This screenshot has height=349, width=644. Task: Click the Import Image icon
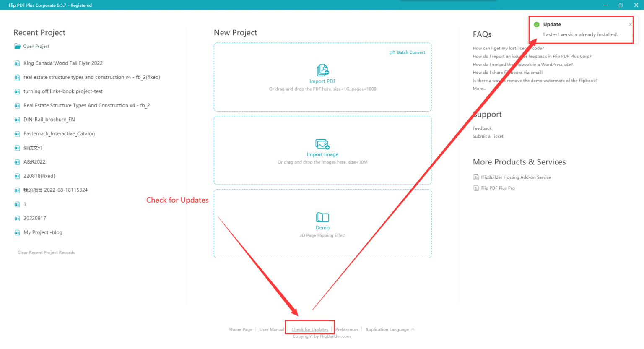click(322, 144)
